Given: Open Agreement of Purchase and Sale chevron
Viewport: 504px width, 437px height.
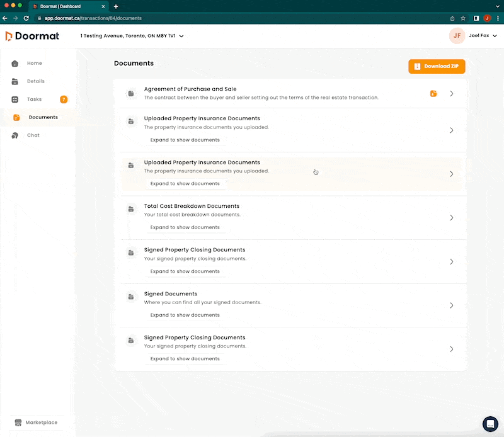Looking at the screenshot, I should pos(451,94).
